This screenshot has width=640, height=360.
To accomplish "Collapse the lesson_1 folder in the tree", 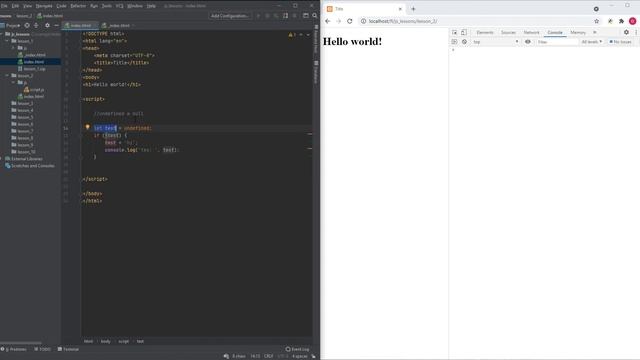I will pos(7,41).
